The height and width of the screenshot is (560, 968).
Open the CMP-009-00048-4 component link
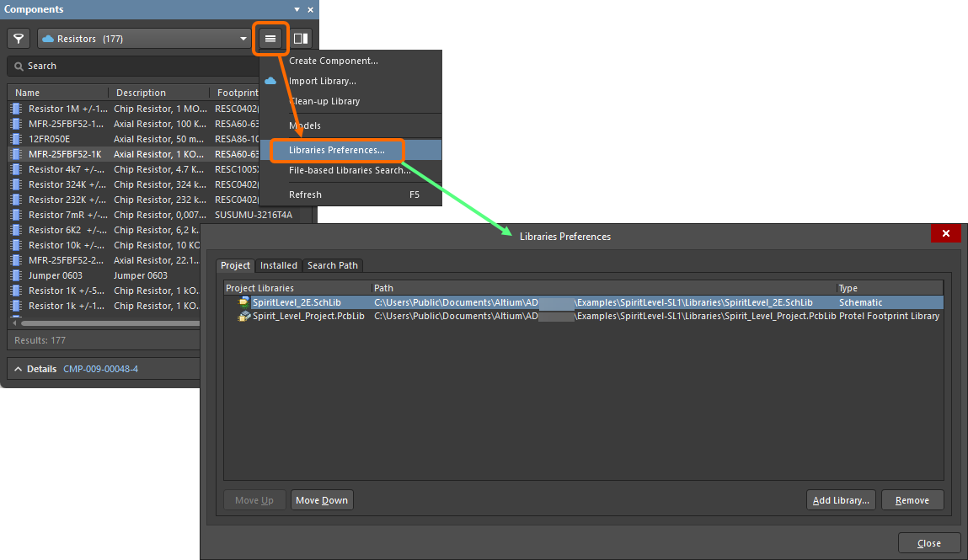pos(100,368)
